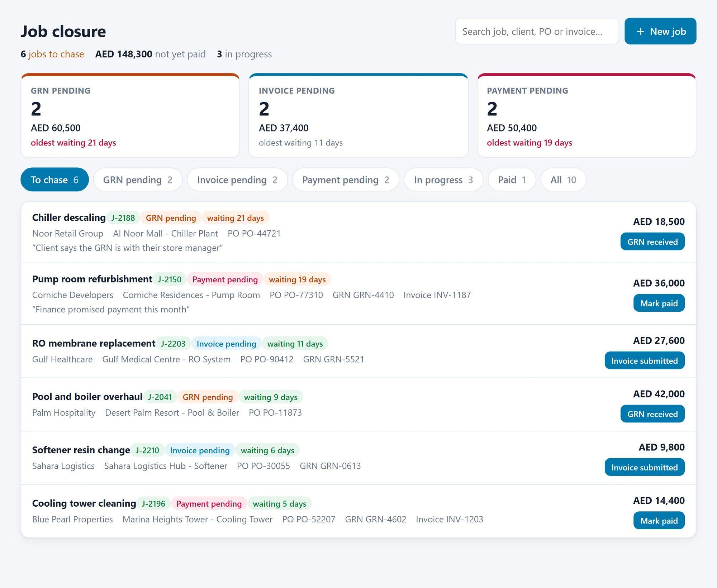Image resolution: width=717 pixels, height=588 pixels.
Task: Open the INVOICE PENDING summary card
Action: (358, 115)
